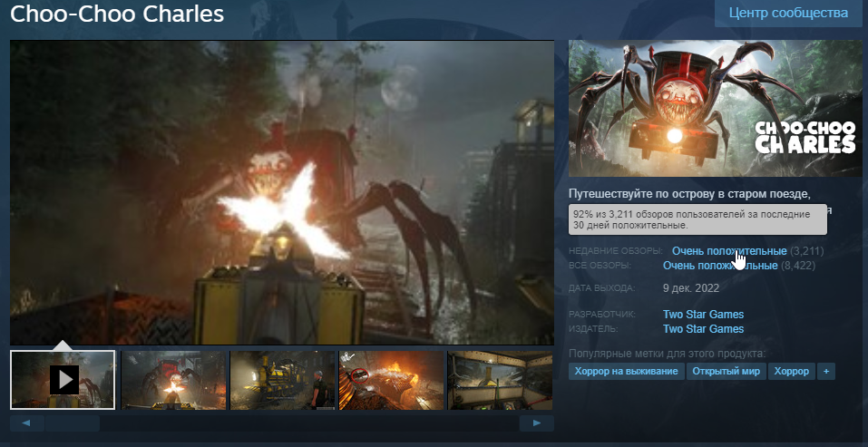Click the ВСЕ ОБЗОРЫ label
Viewport: 868px width, 447px height.
pos(600,266)
